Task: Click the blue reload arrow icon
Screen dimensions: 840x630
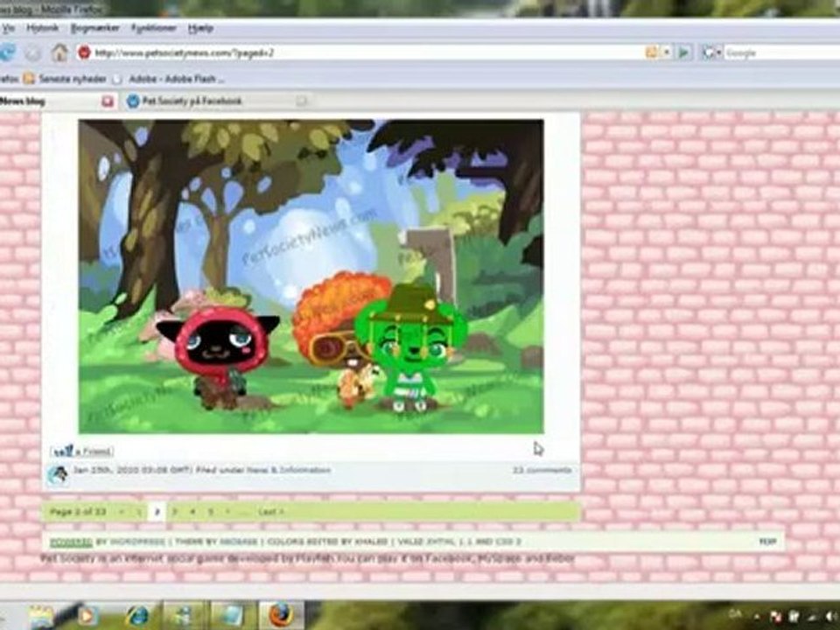Action: 8,52
